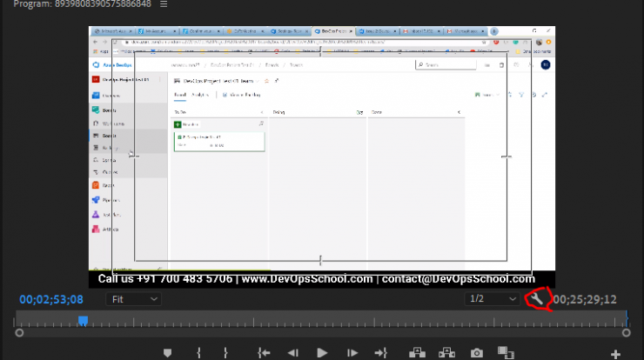Click the Lift button
The image size is (644, 360).
[x=417, y=353]
